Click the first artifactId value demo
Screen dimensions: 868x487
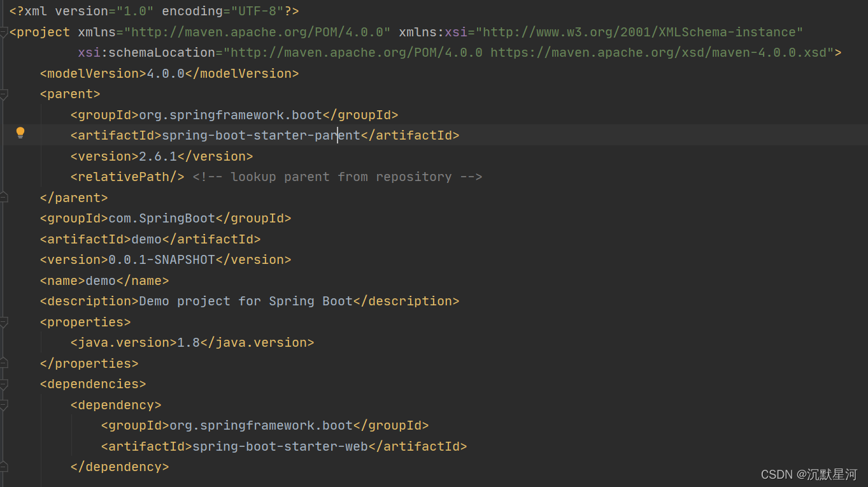click(146, 239)
